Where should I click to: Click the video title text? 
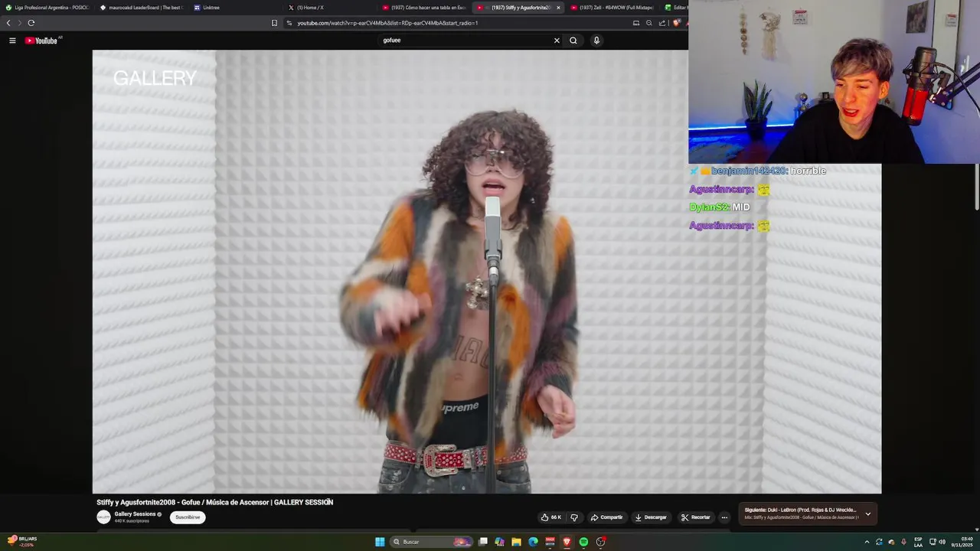[214, 502]
